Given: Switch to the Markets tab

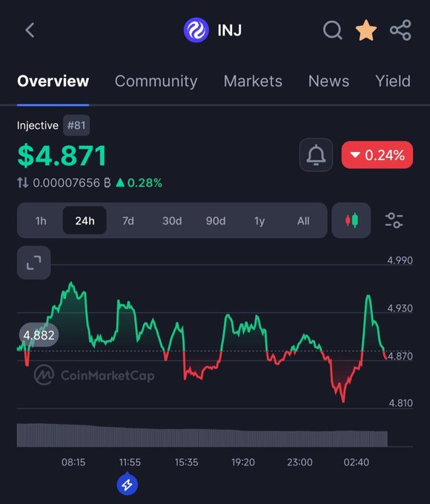Looking at the screenshot, I should click(253, 81).
